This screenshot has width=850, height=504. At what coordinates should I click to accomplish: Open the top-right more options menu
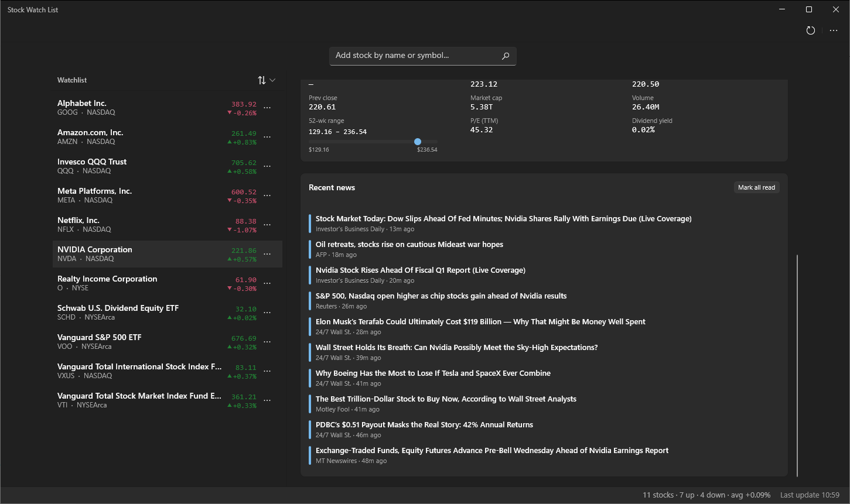coord(834,30)
